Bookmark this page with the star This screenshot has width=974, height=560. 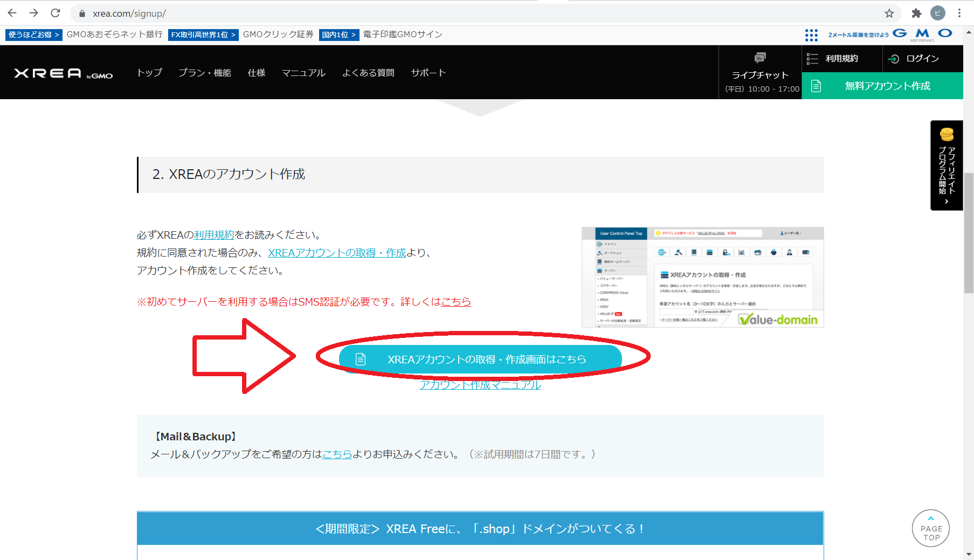(x=889, y=13)
